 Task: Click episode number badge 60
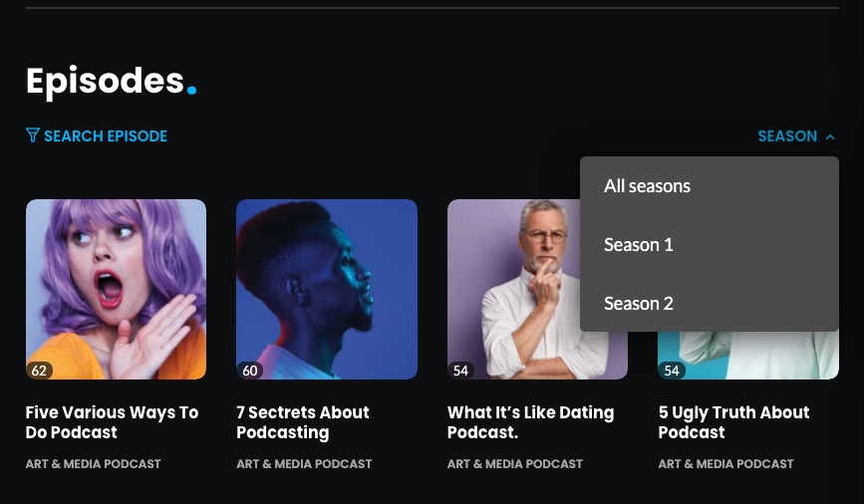click(250, 371)
